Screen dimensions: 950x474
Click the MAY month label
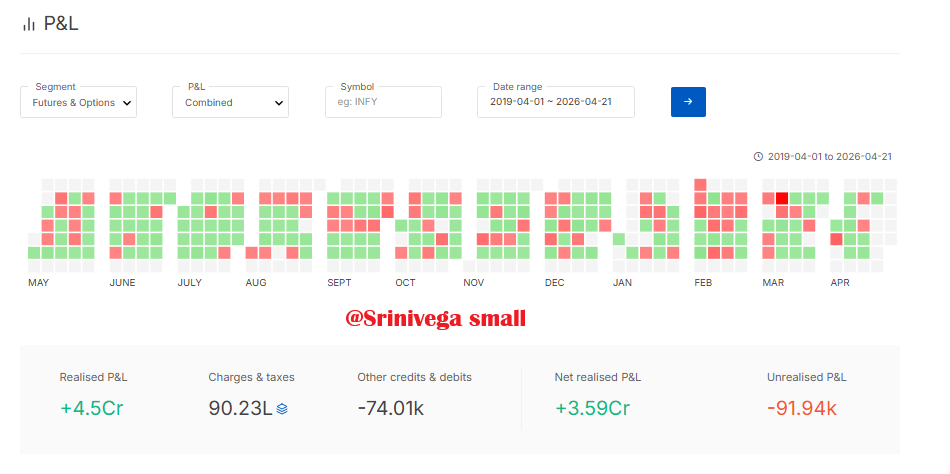pos(39,283)
